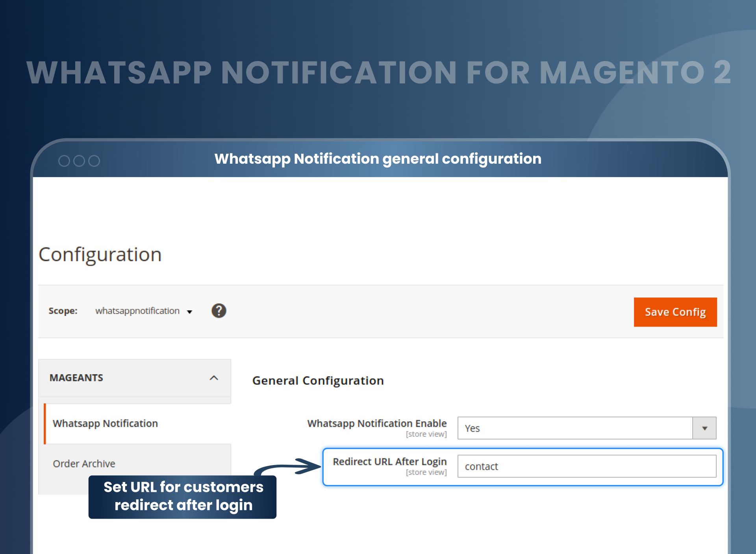Click the small arrow beside scope name
Viewport: 756px width, 554px height.
[x=189, y=312]
